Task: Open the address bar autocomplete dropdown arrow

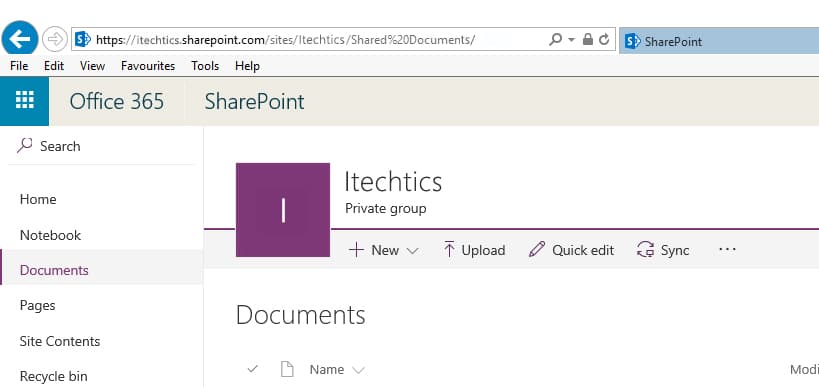Action: [571, 40]
